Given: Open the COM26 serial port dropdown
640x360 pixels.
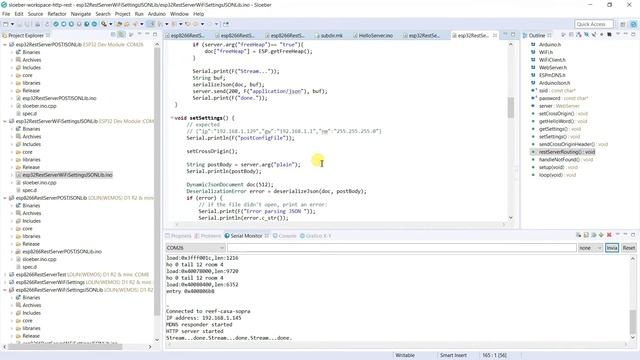Looking at the screenshot, I should (x=195, y=248).
